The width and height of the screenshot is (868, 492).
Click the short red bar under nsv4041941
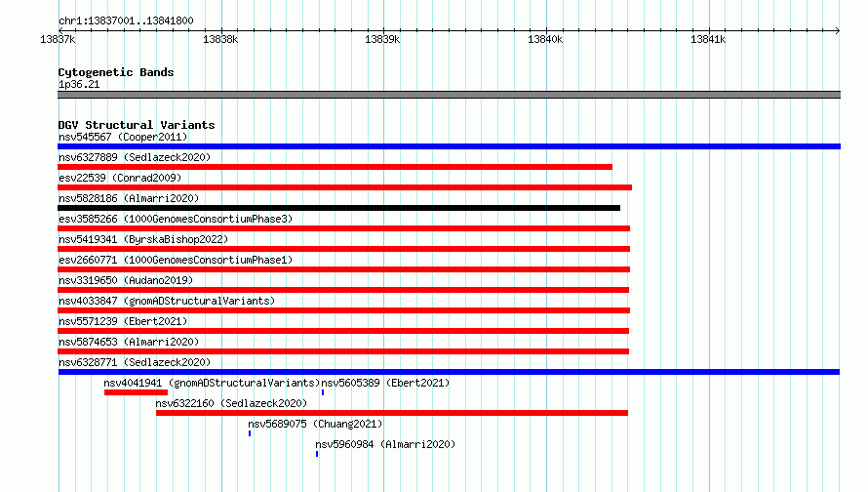136,392
